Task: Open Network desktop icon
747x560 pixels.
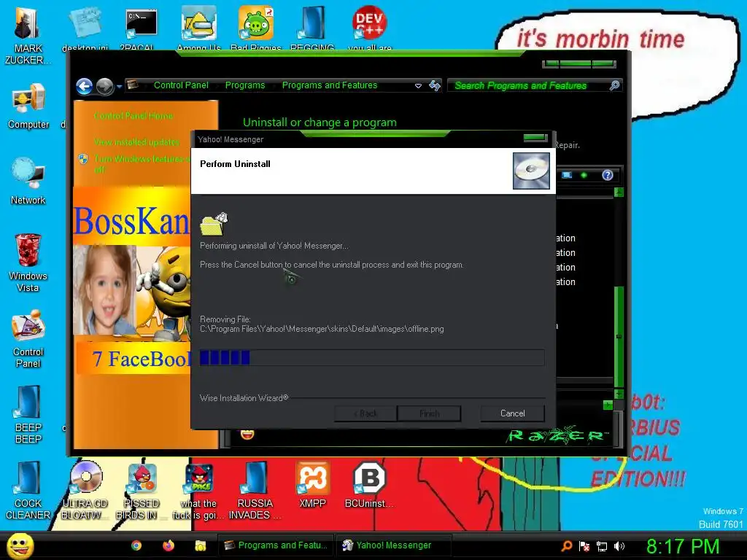Action: (x=28, y=182)
